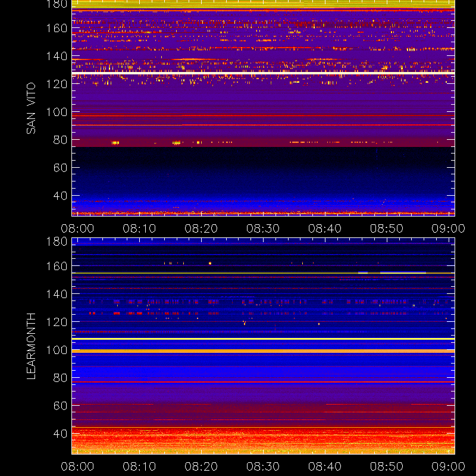Pick the 09:00 time label below the San Vito plot

click(449, 228)
